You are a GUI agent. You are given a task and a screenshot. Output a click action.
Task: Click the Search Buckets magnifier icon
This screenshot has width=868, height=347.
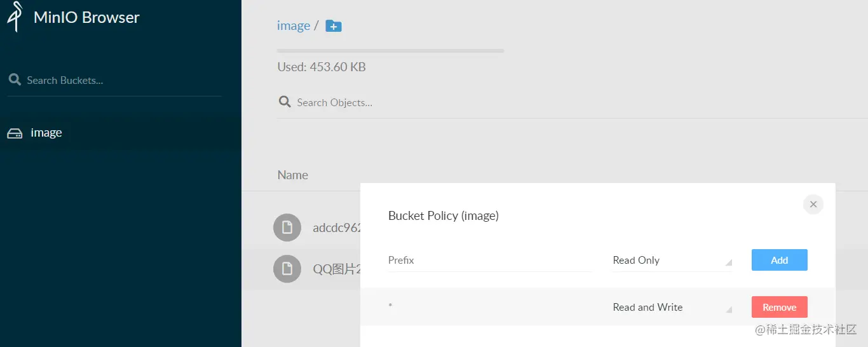click(15, 80)
